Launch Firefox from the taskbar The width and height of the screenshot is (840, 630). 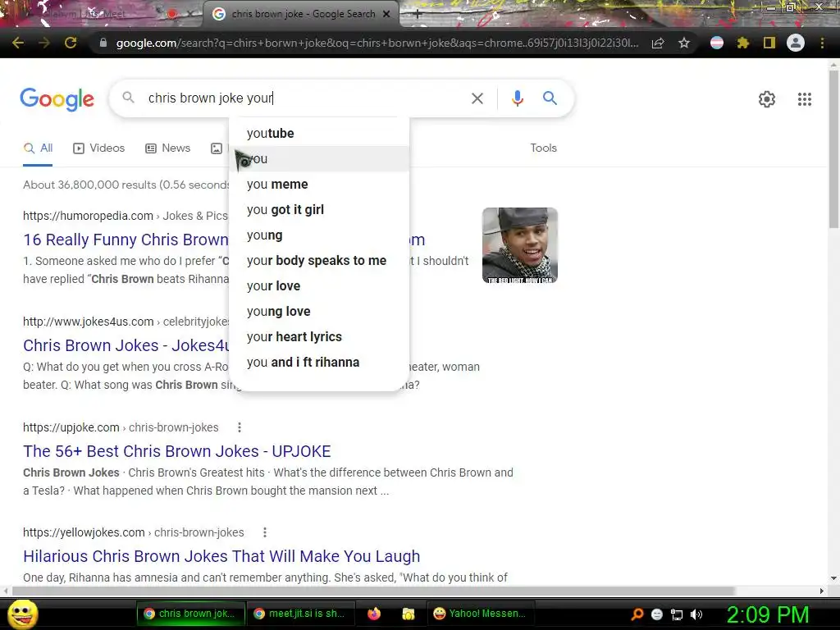pyautogui.click(x=374, y=614)
